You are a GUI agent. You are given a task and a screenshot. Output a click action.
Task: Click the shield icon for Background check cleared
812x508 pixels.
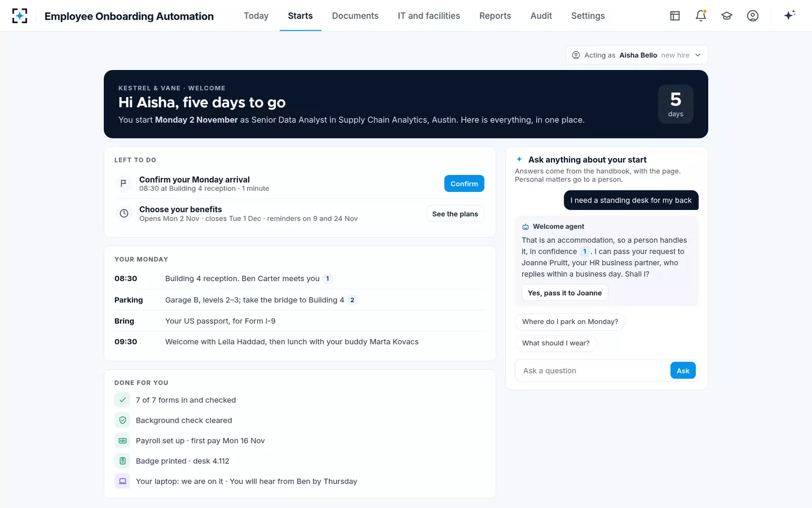[x=122, y=420]
